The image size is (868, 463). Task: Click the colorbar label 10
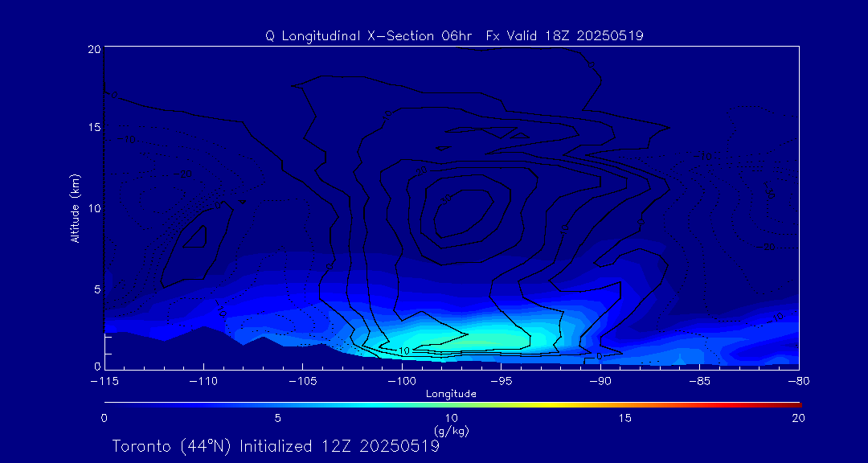[x=452, y=419]
